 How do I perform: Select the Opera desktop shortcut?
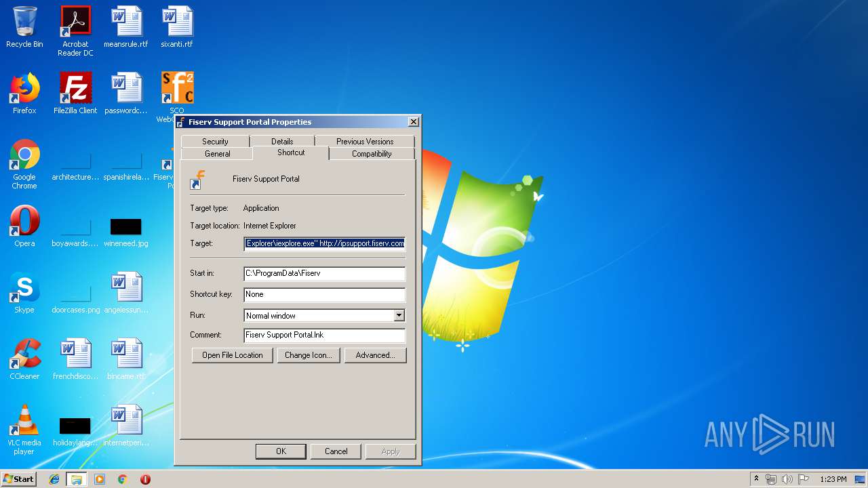coord(24,226)
